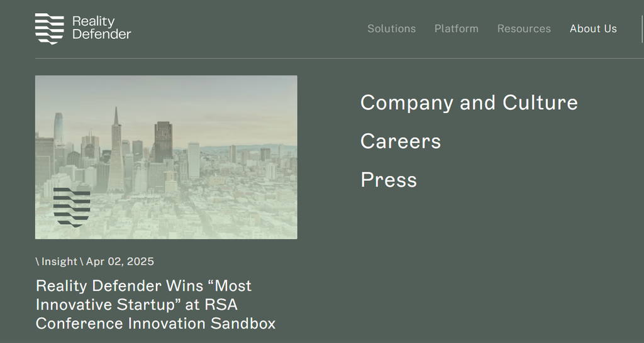The image size is (644, 343).
Task: Visit the Press page link
Action: [x=389, y=180]
